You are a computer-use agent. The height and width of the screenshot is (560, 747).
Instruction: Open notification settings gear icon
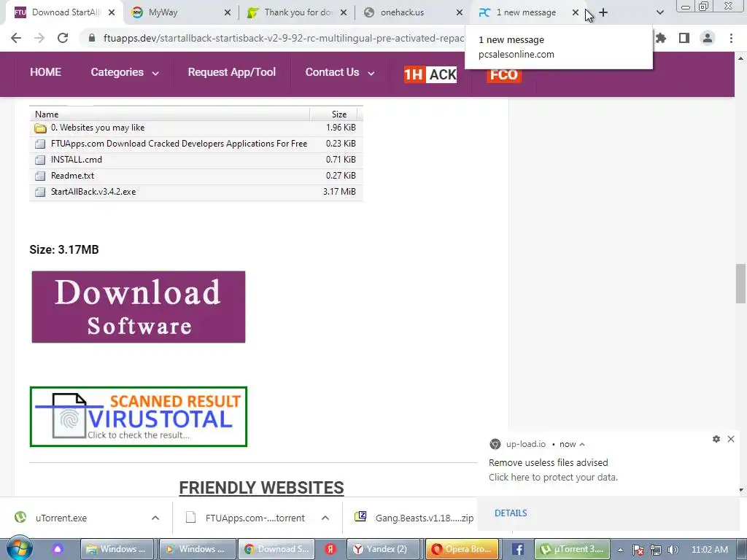pos(716,439)
